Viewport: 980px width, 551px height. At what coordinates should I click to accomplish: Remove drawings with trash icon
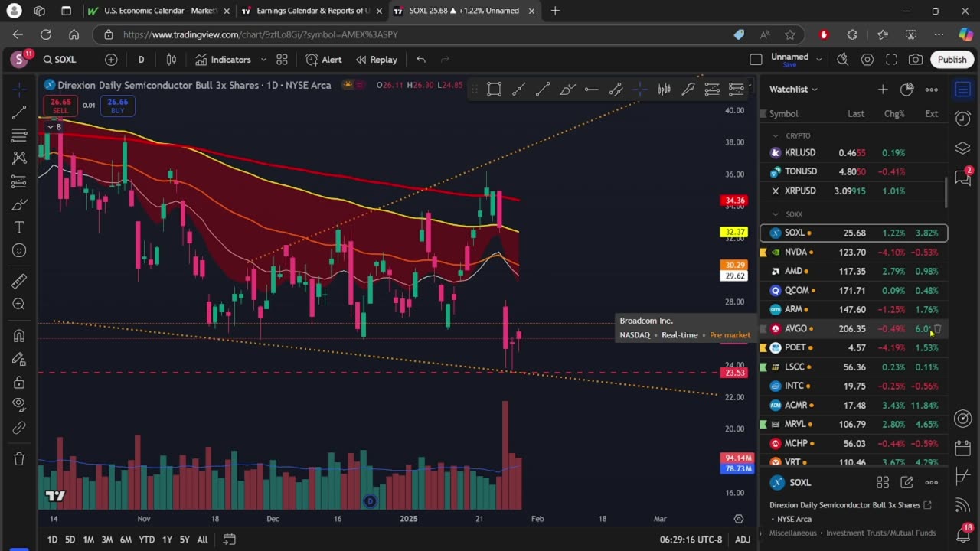point(19,459)
